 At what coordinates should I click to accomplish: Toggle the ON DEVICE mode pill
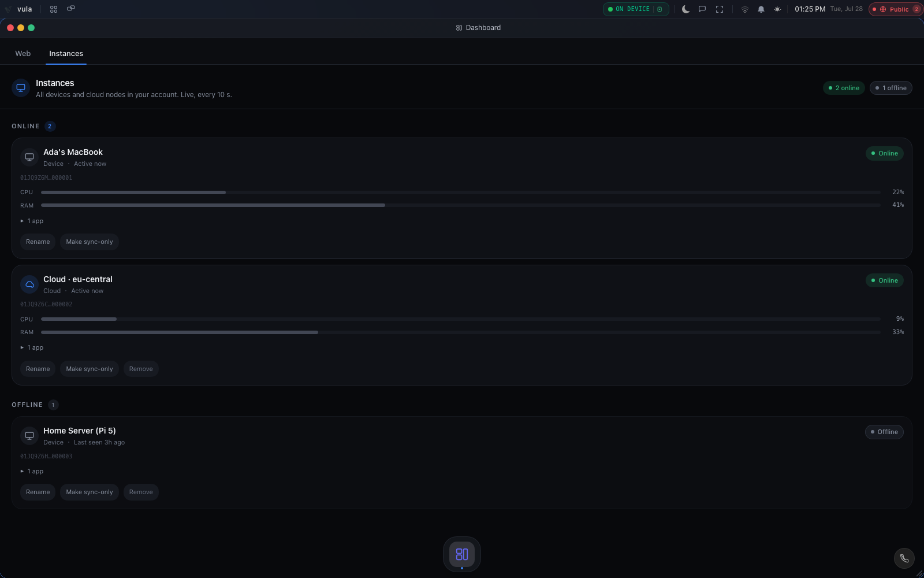coord(636,9)
